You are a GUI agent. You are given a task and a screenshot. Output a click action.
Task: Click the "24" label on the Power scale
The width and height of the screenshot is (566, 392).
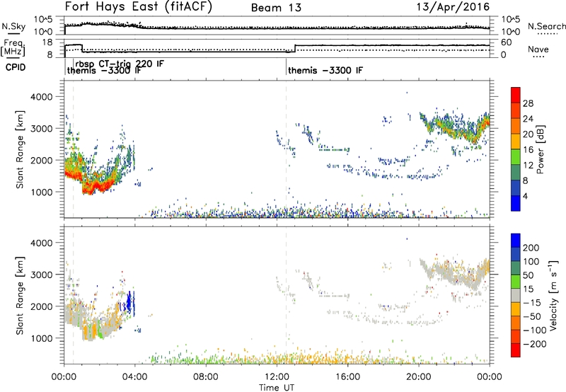coord(528,119)
